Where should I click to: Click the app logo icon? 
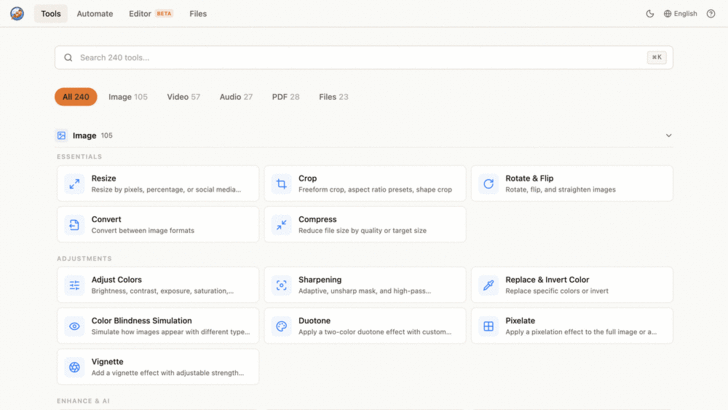[17, 13]
